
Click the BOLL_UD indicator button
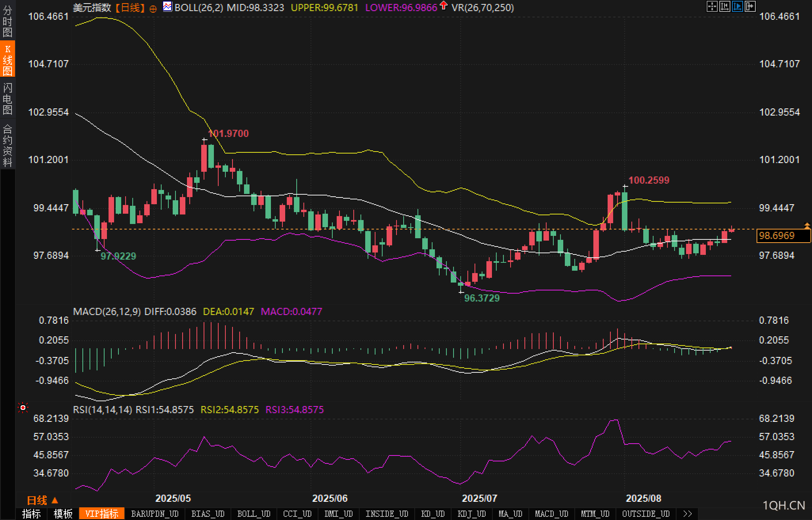coord(254,514)
